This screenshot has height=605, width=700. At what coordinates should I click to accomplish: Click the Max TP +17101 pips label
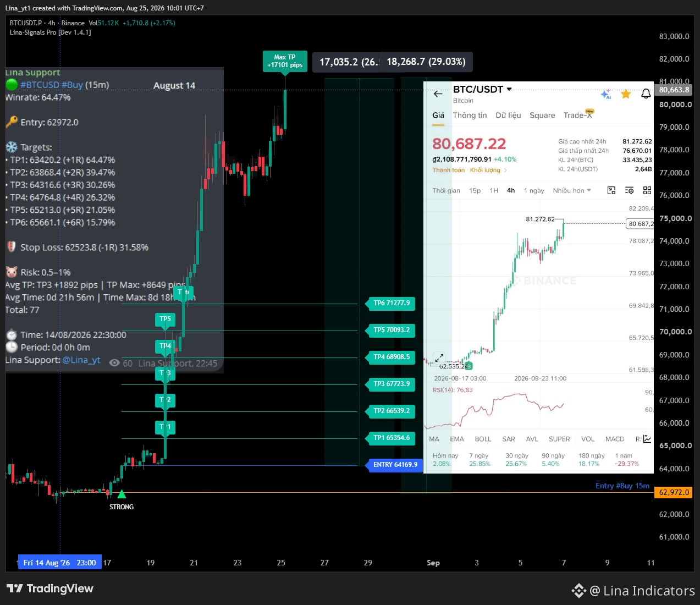tap(285, 61)
